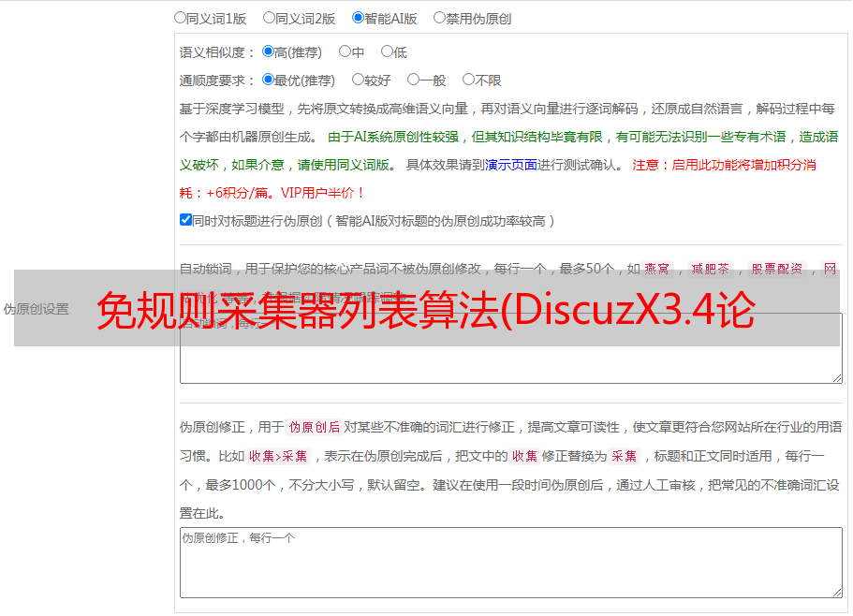Click the 伪原创后 highlighted tag
Viewport: 853px width, 616px height.
point(315,427)
